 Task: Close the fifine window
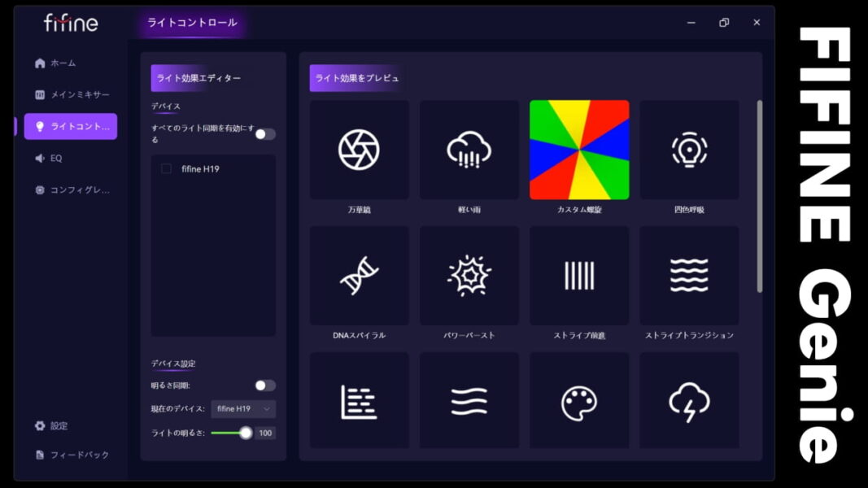tap(757, 23)
